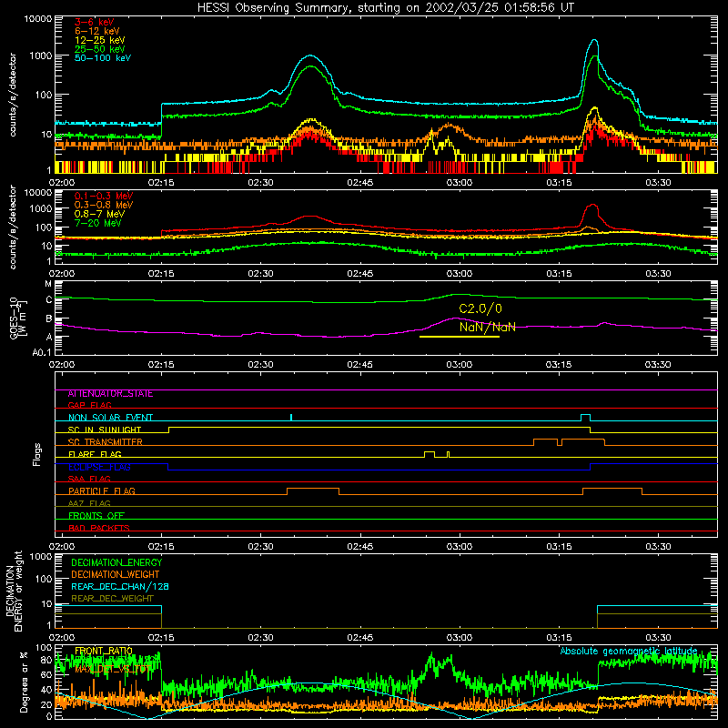Click the 02:15 tick under the decimation panel
The height and width of the screenshot is (728, 728).
tap(161, 638)
